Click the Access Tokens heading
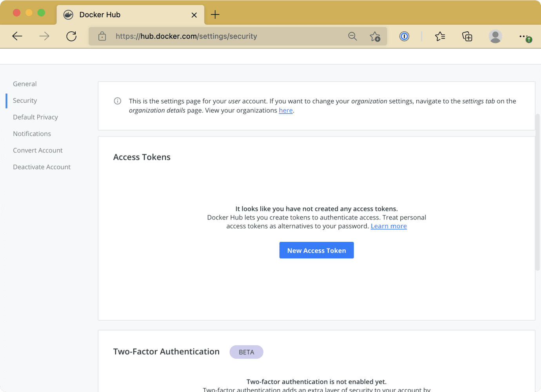This screenshot has width=541, height=392. (142, 157)
